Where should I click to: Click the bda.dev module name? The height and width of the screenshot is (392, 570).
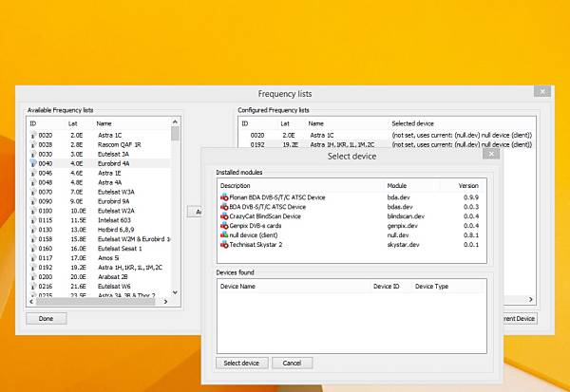click(x=398, y=197)
